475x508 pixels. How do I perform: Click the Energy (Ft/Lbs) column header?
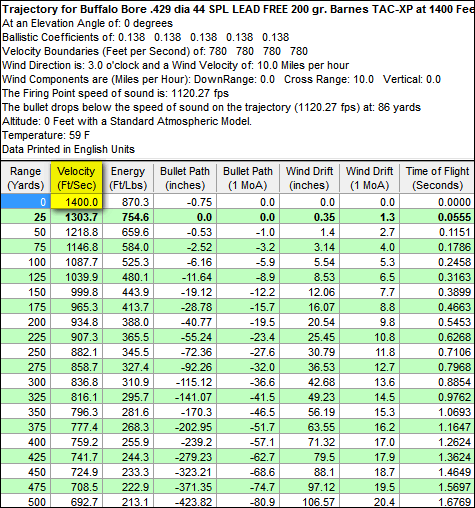[x=128, y=178]
